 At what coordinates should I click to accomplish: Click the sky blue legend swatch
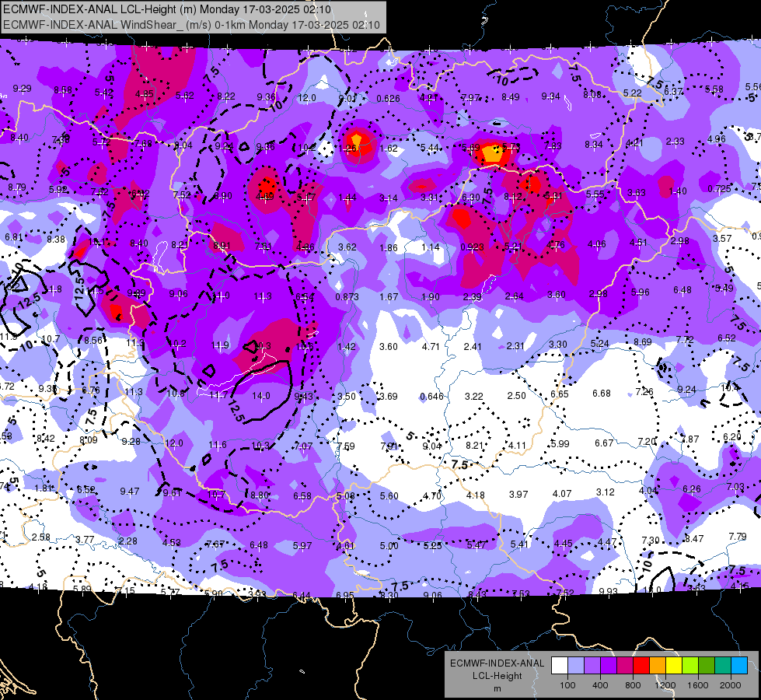739,666
